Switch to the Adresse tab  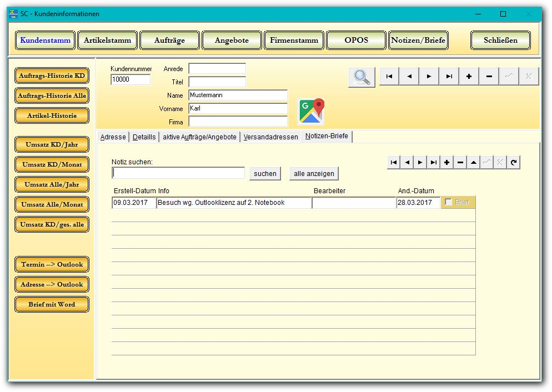point(113,137)
